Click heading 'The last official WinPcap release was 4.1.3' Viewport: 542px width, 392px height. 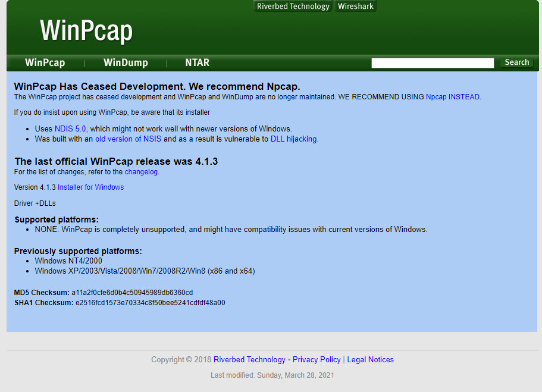coord(116,161)
